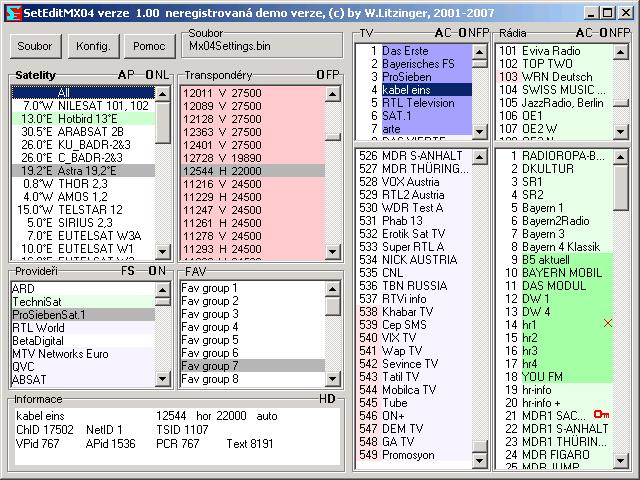Click the down arrow of the upper TV list scrollbar

[x=480, y=131]
